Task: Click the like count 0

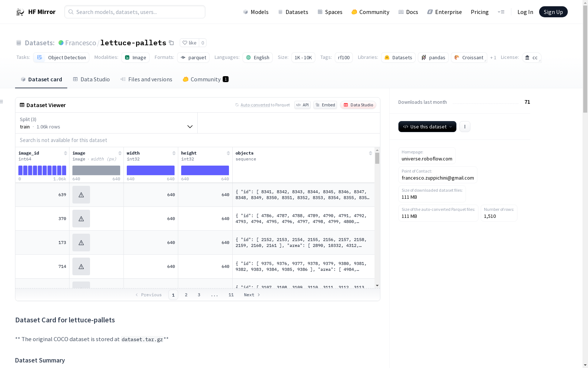Action: coord(203,43)
